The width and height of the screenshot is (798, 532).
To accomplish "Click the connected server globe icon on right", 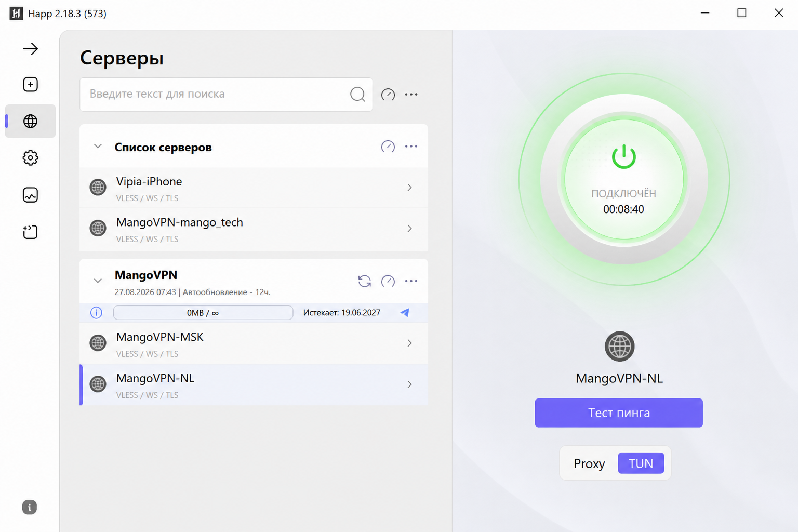I will [620, 346].
